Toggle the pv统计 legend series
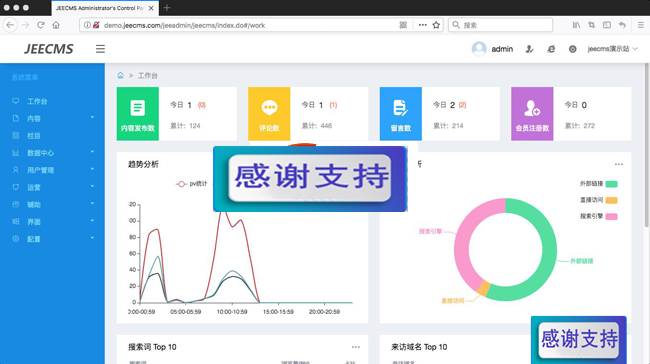 click(x=192, y=184)
